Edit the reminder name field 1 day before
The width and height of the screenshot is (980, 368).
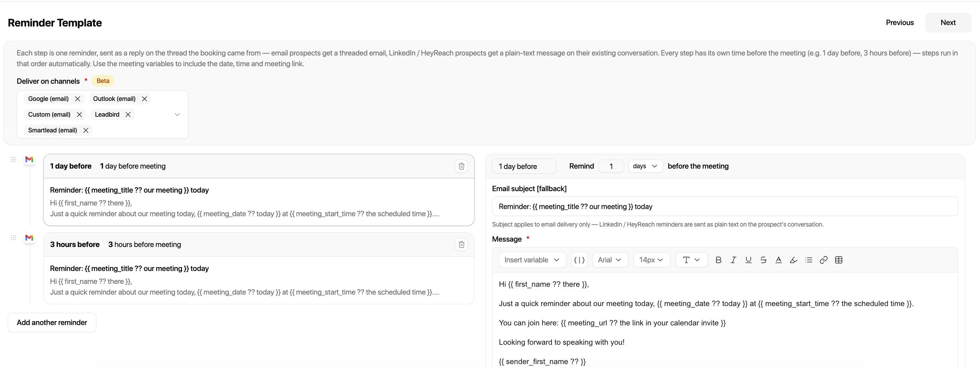tap(524, 166)
